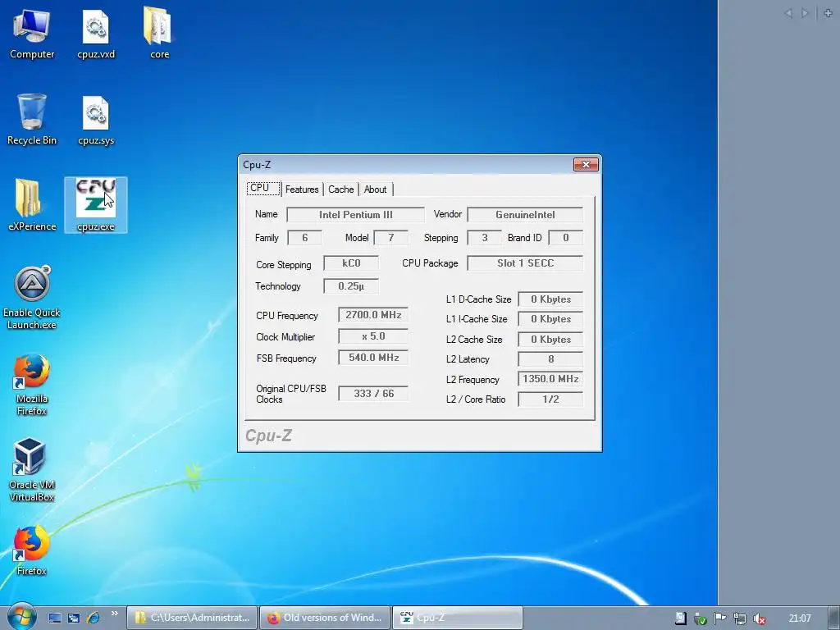Select the cpuz.vxd file icon

click(96, 33)
